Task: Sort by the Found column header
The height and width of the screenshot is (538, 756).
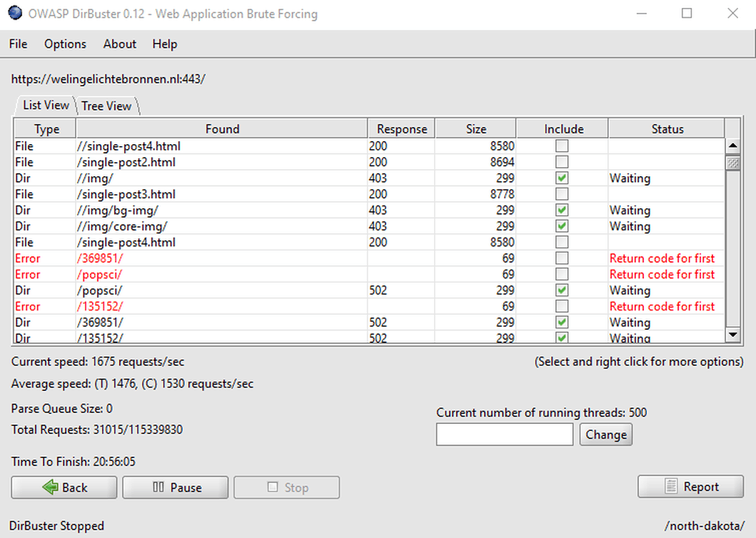Action: [x=222, y=128]
